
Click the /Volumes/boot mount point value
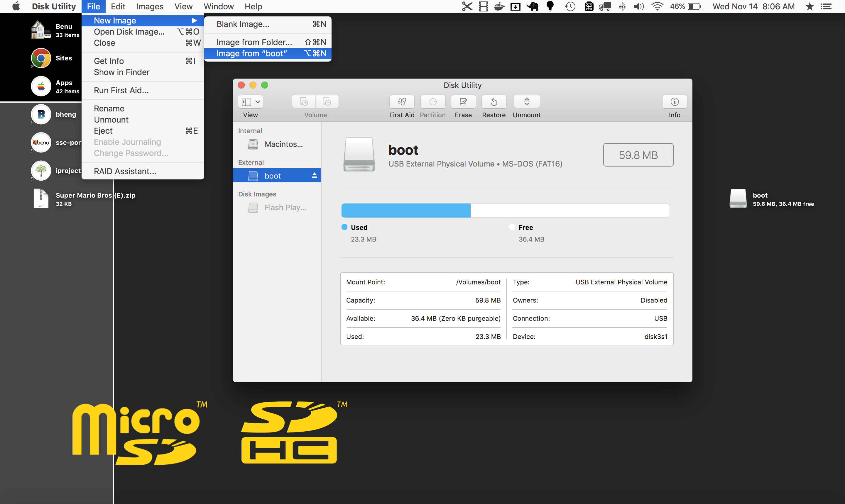[x=478, y=282]
